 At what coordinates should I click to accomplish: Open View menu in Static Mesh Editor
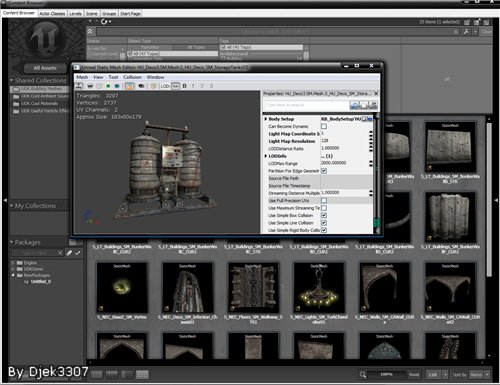[x=98, y=77]
